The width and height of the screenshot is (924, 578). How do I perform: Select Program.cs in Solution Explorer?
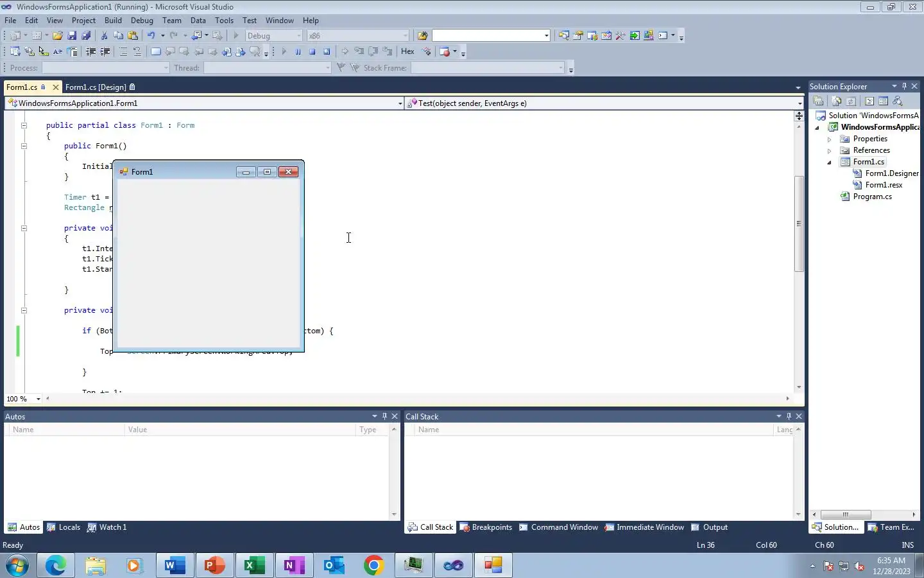pos(872,197)
